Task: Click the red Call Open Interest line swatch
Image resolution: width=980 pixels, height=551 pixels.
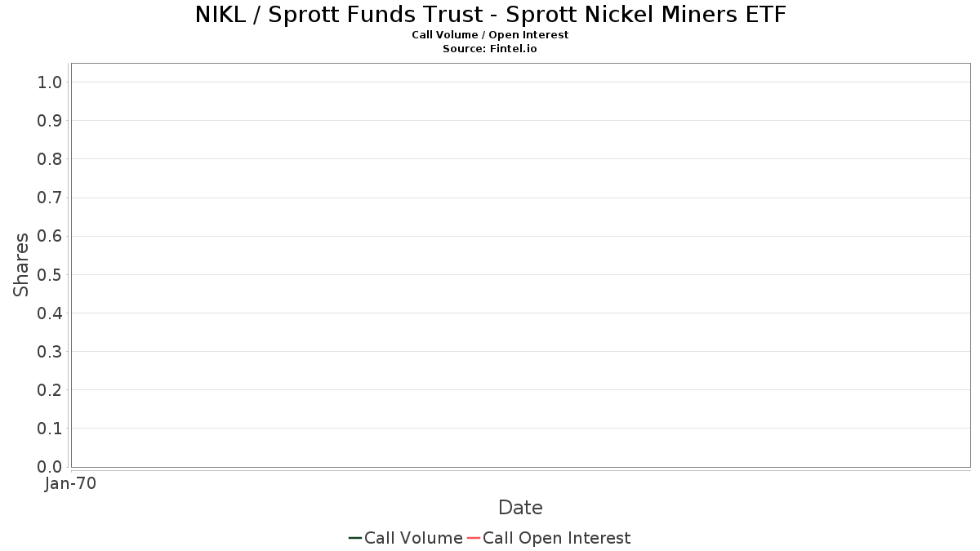Action: pyautogui.click(x=473, y=538)
